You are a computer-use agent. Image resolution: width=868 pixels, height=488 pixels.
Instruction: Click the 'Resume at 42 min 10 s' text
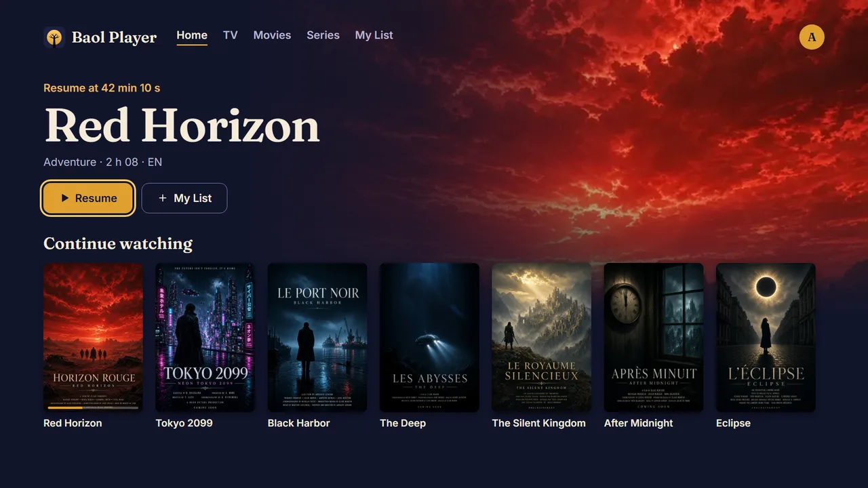[102, 88]
